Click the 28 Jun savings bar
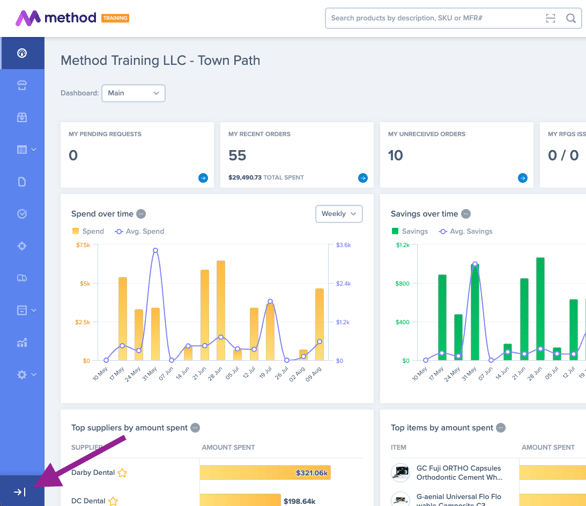 (540, 309)
